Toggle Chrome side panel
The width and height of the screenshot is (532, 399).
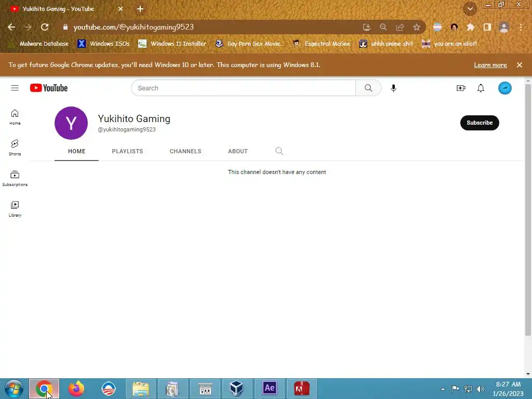tap(487, 27)
